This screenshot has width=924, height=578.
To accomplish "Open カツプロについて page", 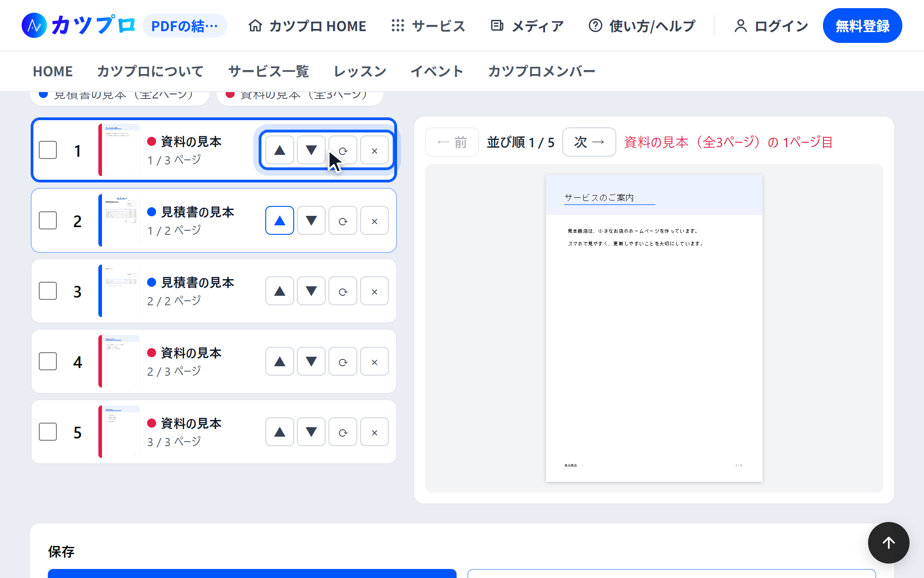I will tap(150, 71).
